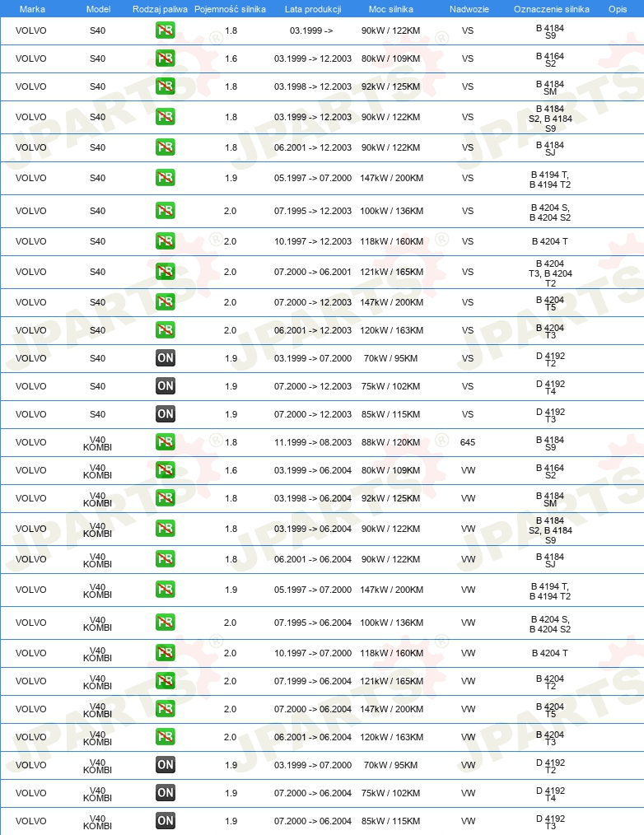Click the 'Marka' column header
644x835 pixels.
[x=32, y=9]
